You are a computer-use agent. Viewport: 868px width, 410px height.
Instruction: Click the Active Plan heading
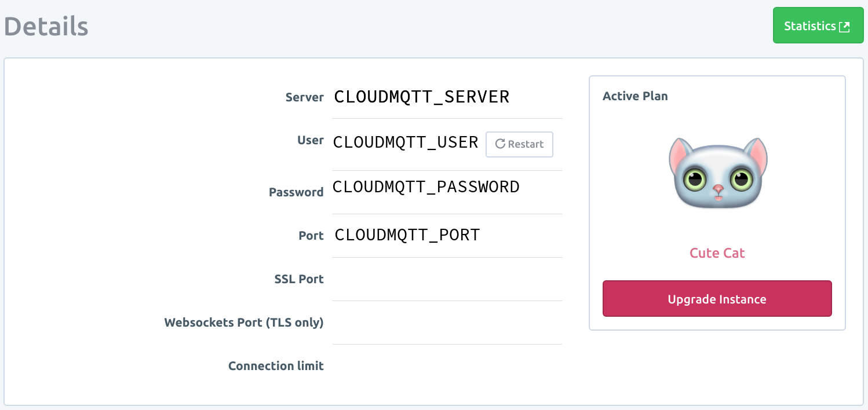(x=635, y=96)
